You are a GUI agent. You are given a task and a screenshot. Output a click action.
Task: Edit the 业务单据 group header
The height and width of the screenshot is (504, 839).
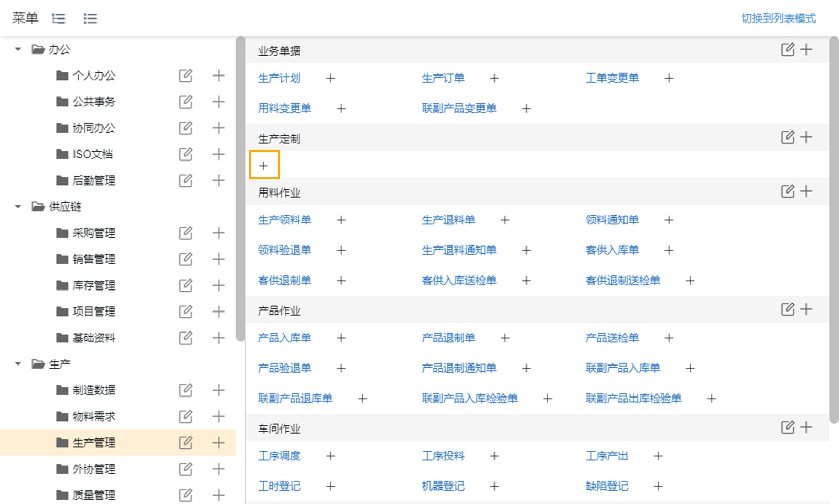click(788, 49)
